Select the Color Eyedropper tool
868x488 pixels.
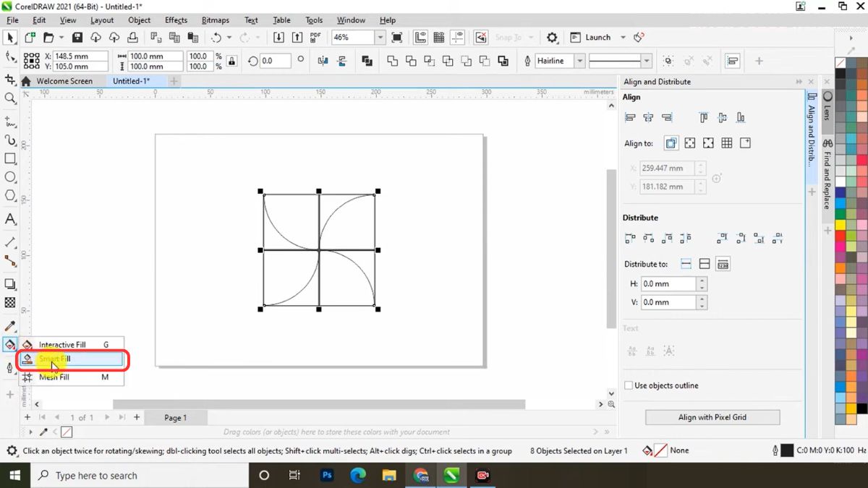tap(10, 326)
